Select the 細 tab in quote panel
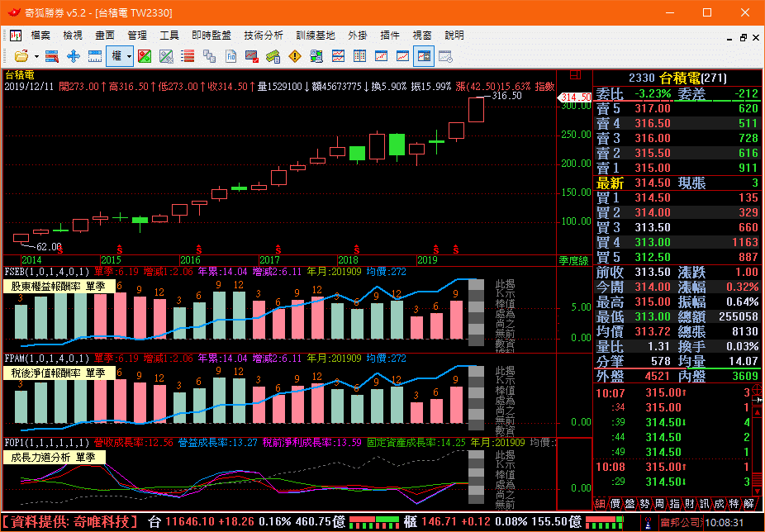 [x=600, y=504]
